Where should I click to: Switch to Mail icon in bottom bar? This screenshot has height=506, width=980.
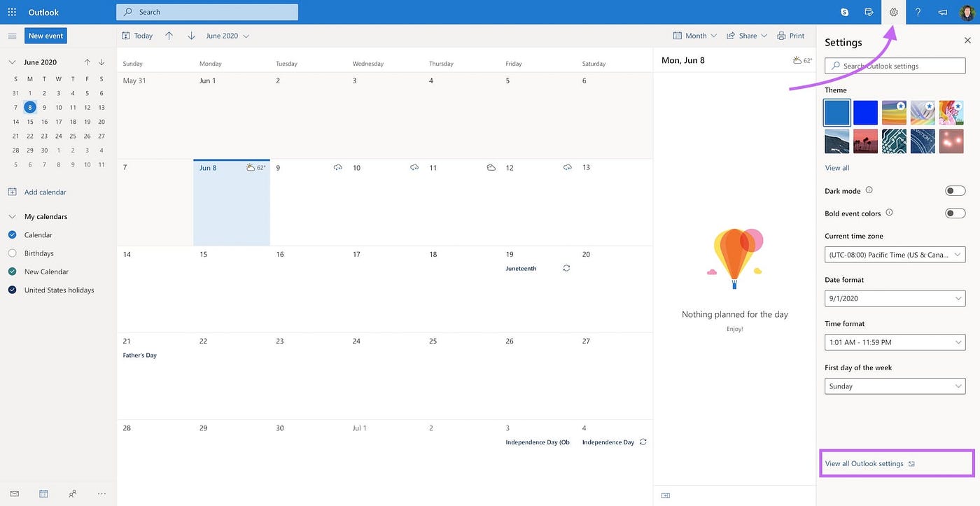coord(14,493)
